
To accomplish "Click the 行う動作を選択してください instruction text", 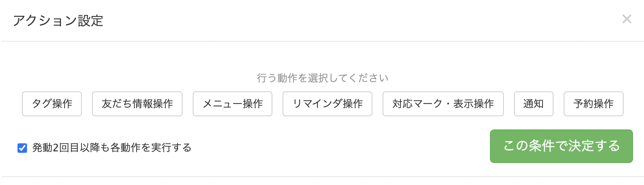I will [x=322, y=78].
